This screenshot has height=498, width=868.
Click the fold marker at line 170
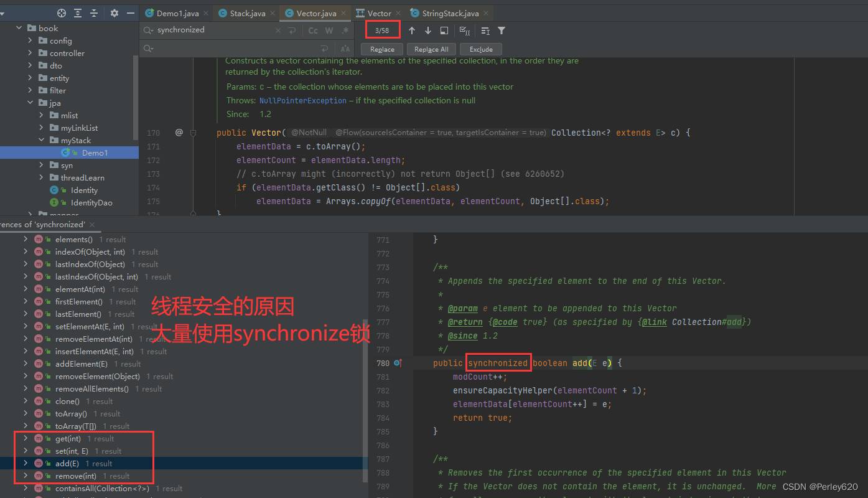193,133
